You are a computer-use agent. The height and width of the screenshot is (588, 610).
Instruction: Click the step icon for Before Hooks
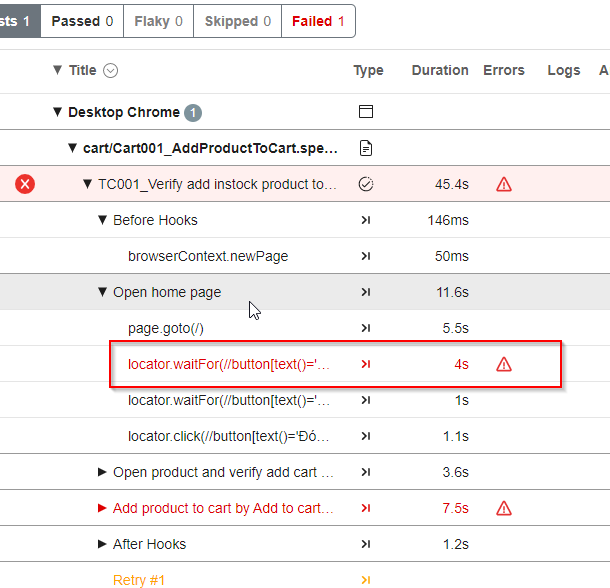pos(366,220)
